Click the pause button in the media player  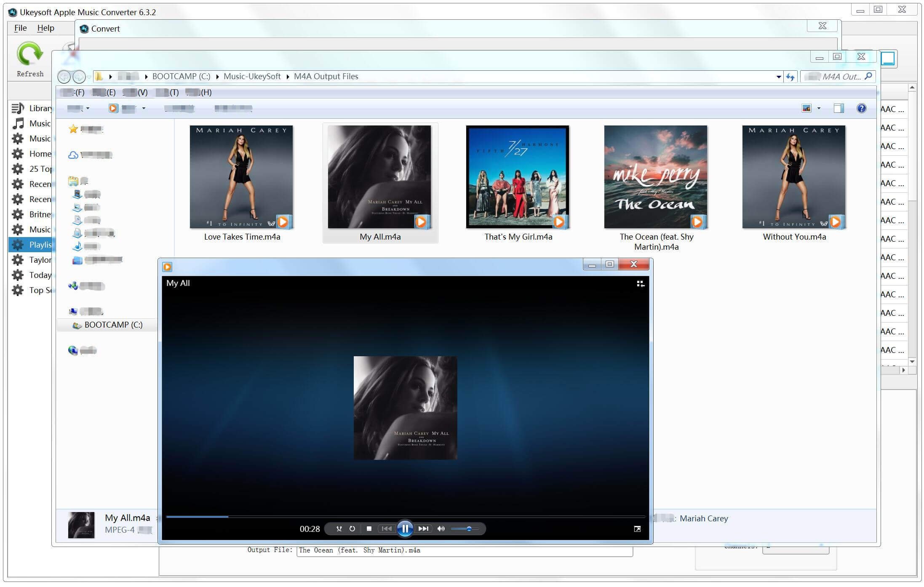tap(404, 528)
